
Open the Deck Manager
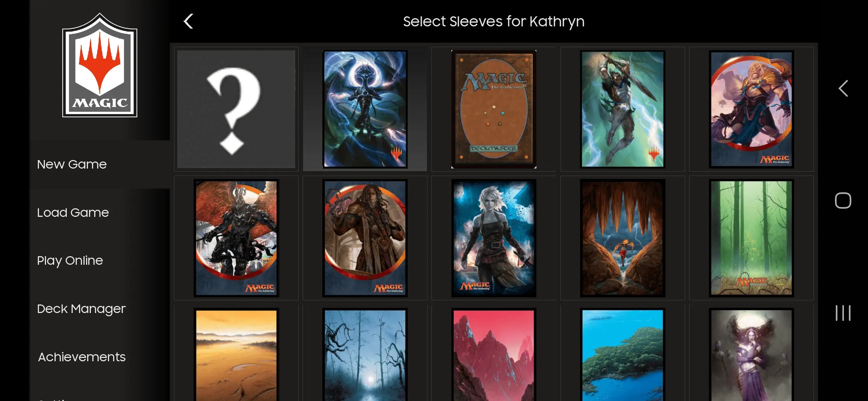click(x=81, y=309)
